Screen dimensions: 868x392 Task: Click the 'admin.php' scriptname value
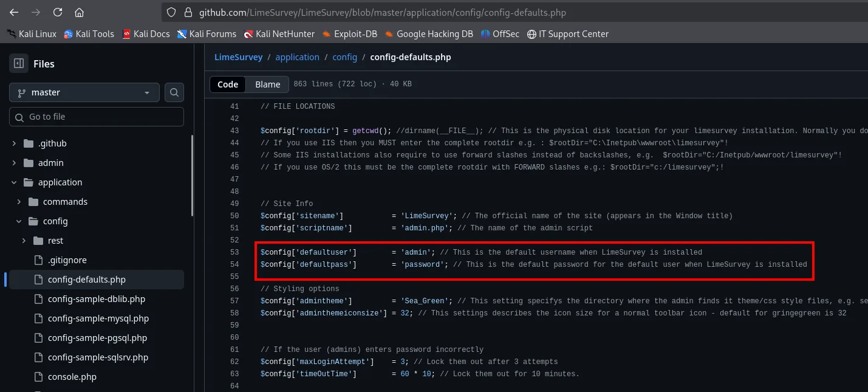tap(424, 228)
